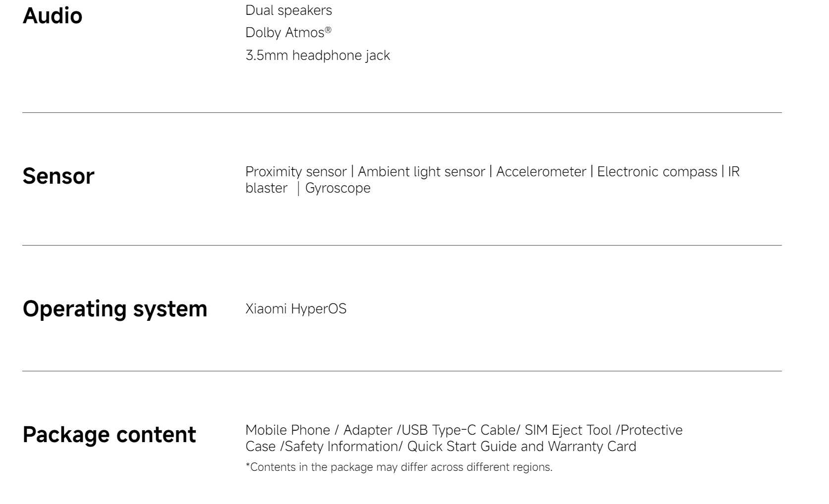Click the Accelerometer sensor entry
829x504 pixels.
pyautogui.click(x=541, y=172)
